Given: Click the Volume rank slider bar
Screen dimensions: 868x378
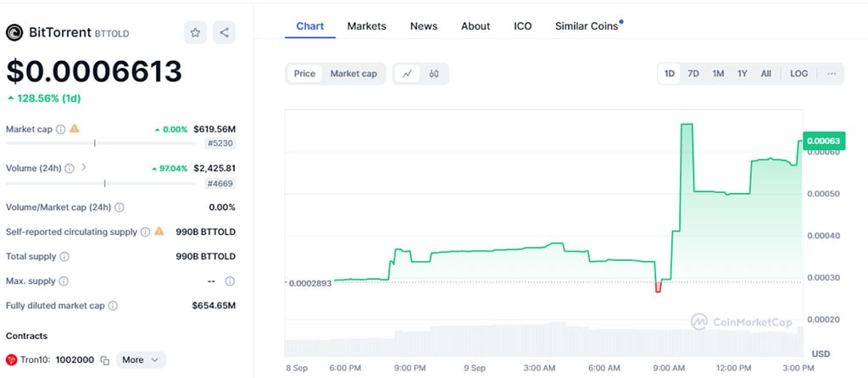Looking at the screenshot, I should click(101, 183).
